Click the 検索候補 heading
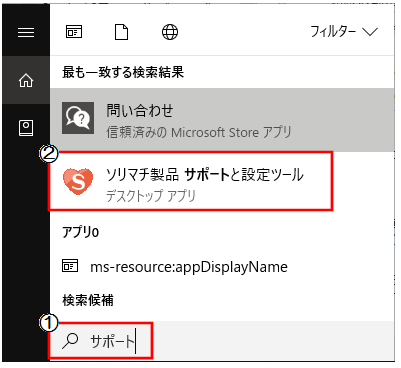Image resolution: width=401 pixels, height=368 pixels. click(x=88, y=300)
